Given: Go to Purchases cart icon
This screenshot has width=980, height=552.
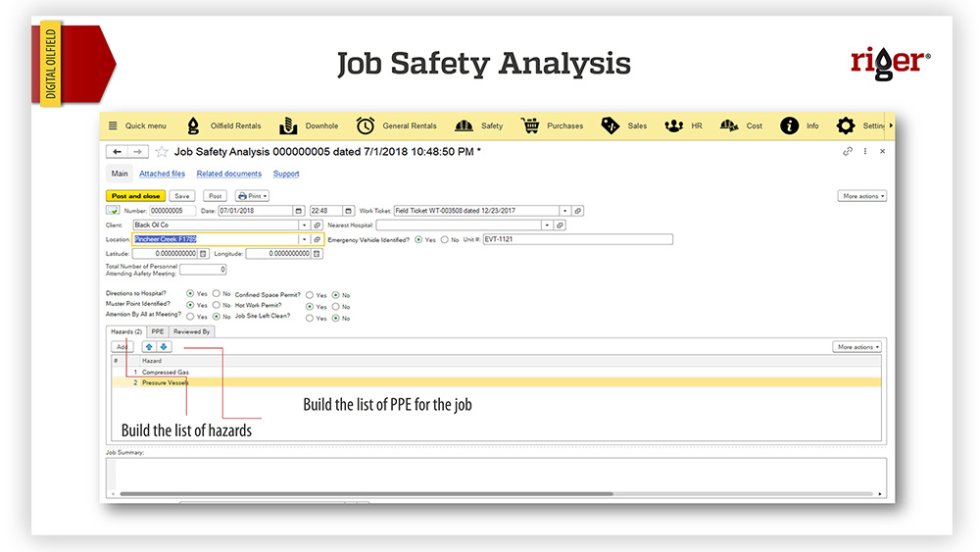Looking at the screenshot, I should click(x=530, y=125).
